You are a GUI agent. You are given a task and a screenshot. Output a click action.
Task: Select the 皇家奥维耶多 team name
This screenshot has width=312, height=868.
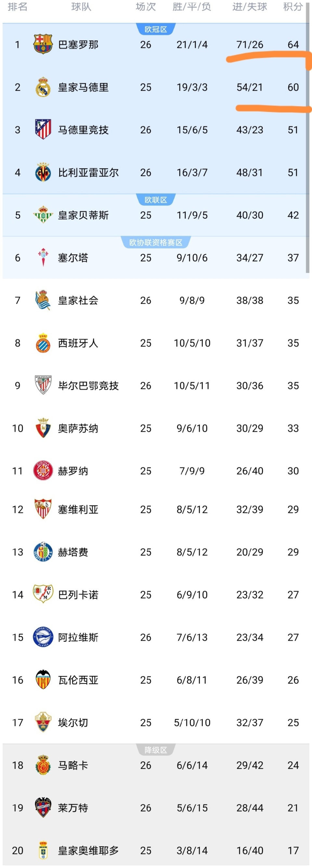point(88,850)
